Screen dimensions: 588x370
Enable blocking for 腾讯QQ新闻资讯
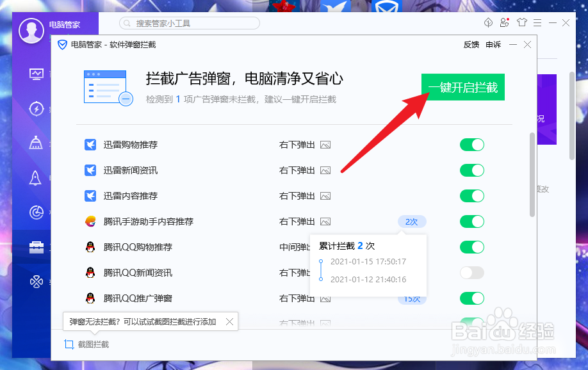[472, 273]
